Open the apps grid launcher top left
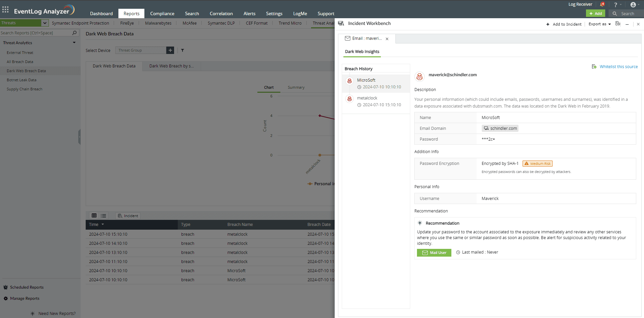This screenshot has width=644, height=318. (5, 9)
